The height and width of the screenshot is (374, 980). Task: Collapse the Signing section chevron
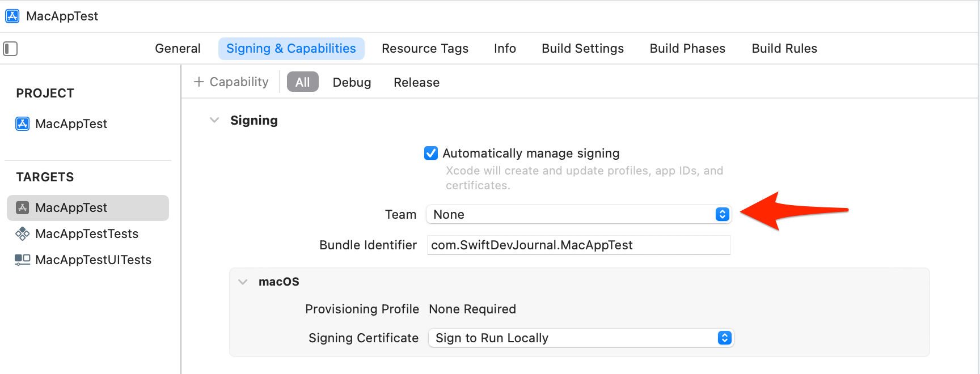214,120
